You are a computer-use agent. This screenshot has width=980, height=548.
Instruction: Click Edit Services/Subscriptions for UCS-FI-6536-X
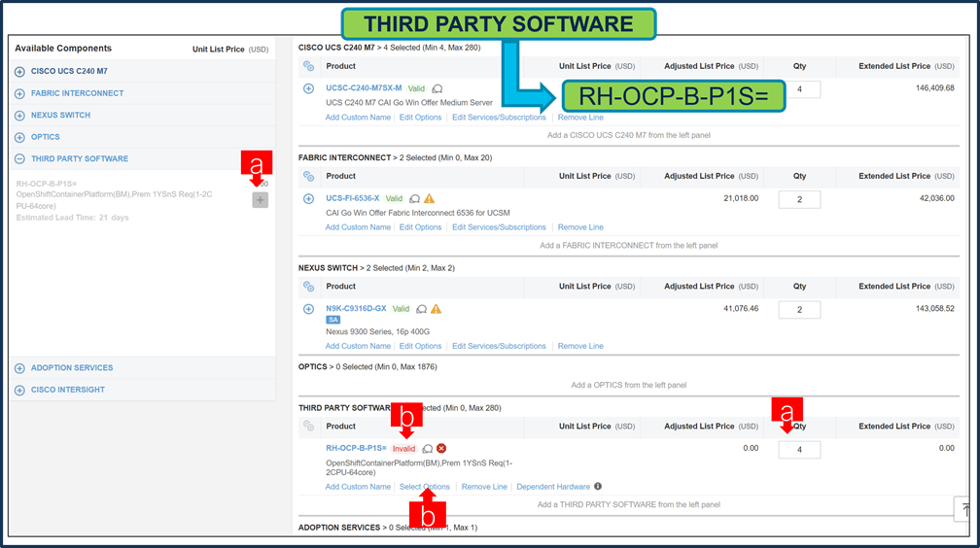[x=499, y=227]
